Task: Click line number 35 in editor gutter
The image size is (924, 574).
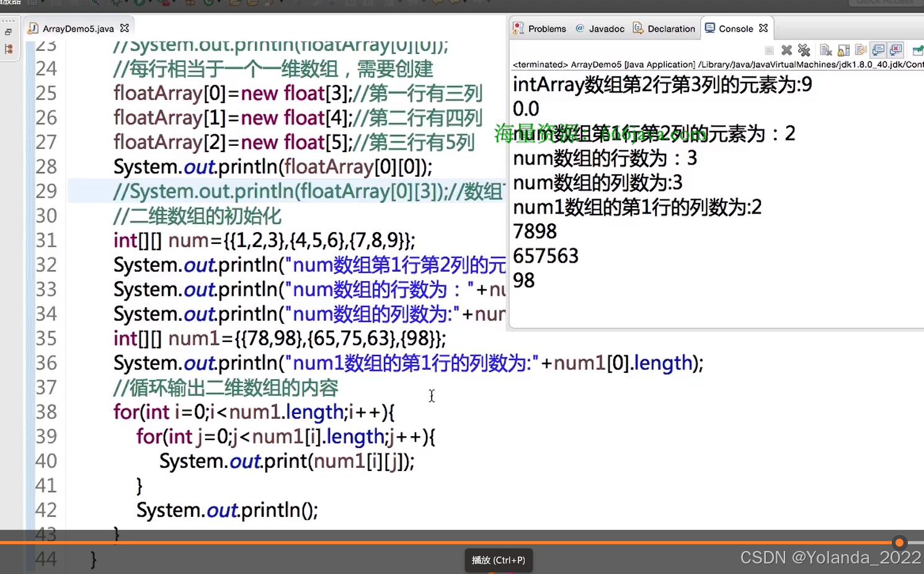Action: coord(46,338)
